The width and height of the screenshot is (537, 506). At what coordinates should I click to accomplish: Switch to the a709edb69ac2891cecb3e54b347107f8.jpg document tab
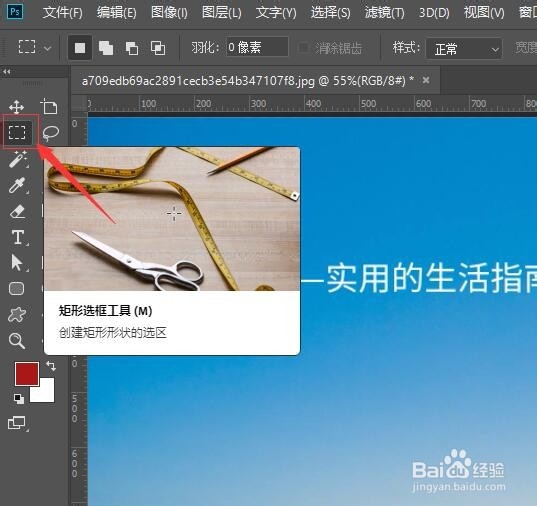coord(247,81)
